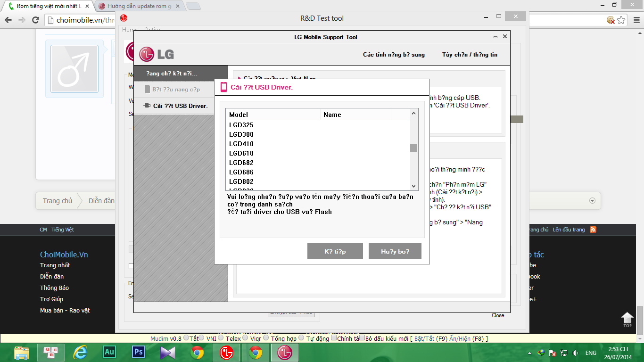Click the network icon in system tray
Screen dimensions: 644x362
coord(564,353)
